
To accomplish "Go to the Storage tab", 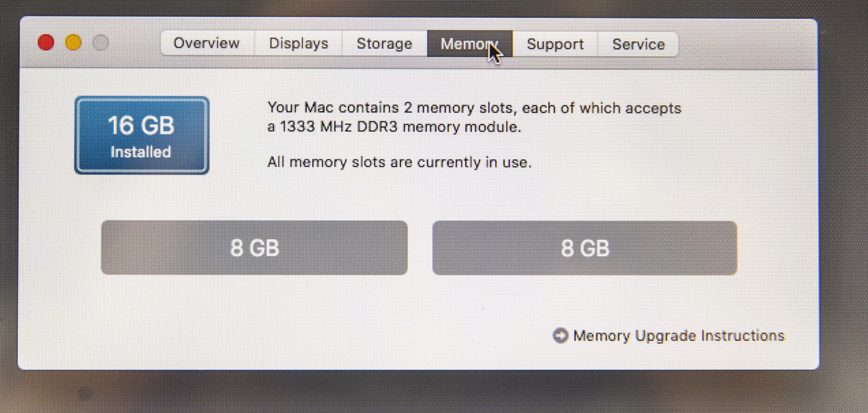I will (385, 44).
